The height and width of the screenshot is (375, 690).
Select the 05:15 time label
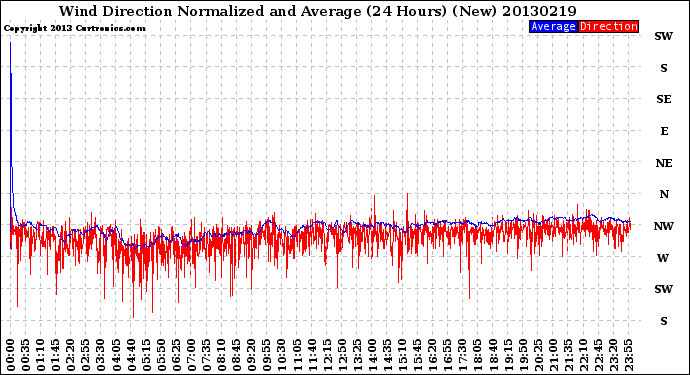[146, 355]
